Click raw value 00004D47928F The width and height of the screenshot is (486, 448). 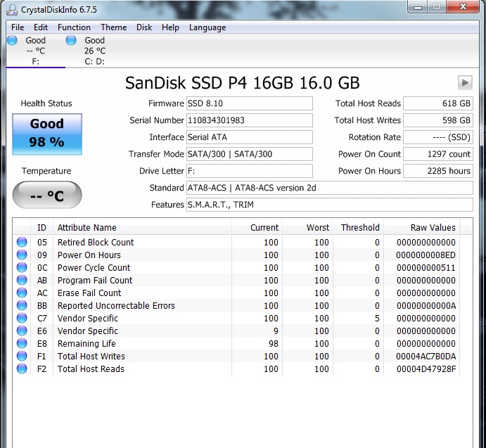[x=426, y=369]
